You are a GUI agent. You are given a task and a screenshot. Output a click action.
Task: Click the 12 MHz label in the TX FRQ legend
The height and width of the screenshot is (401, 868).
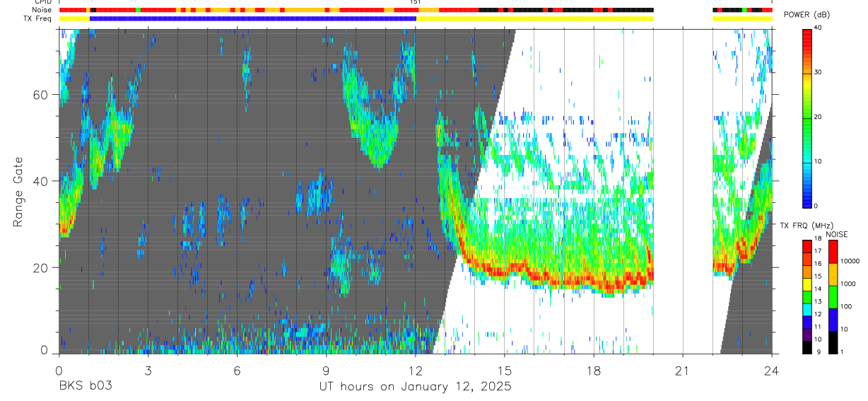coord(818,314)
